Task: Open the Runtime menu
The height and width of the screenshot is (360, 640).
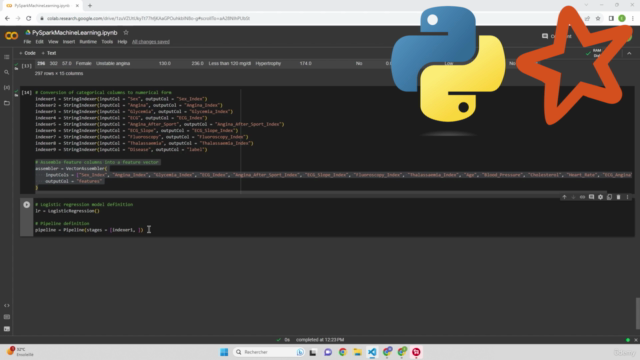Action: (x=88, y=42)
